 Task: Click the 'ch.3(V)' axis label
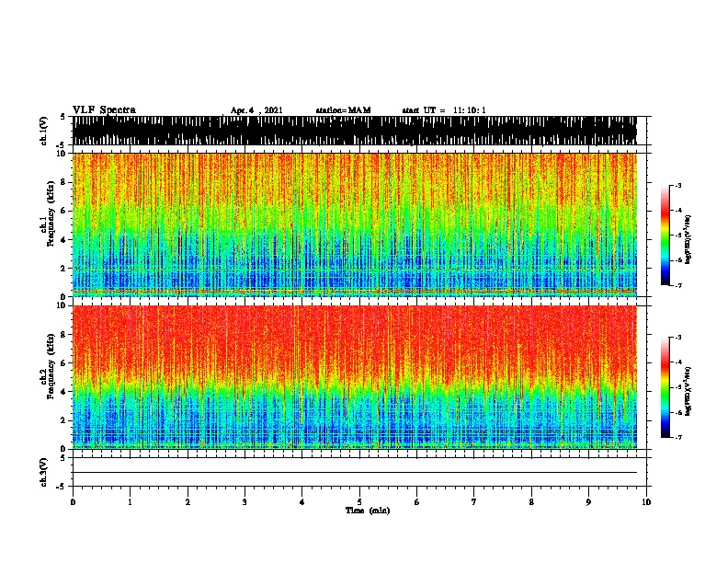[43, 473]
